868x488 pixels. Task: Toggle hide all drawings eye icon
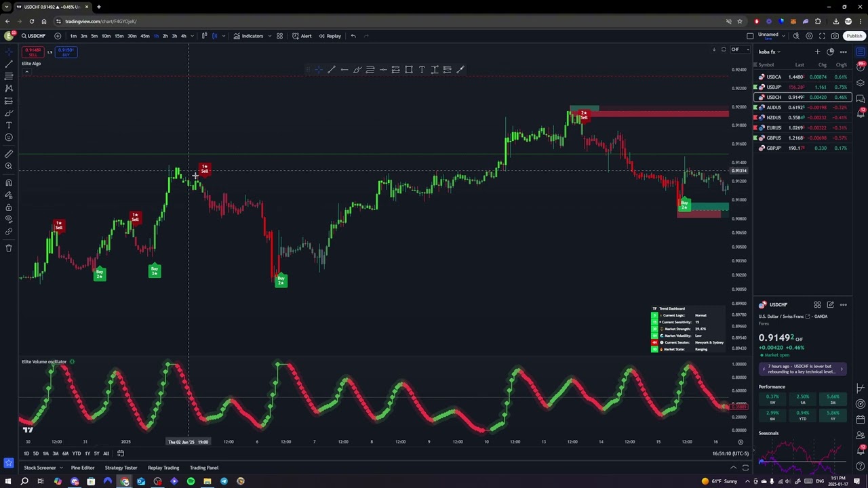point(9,219)
